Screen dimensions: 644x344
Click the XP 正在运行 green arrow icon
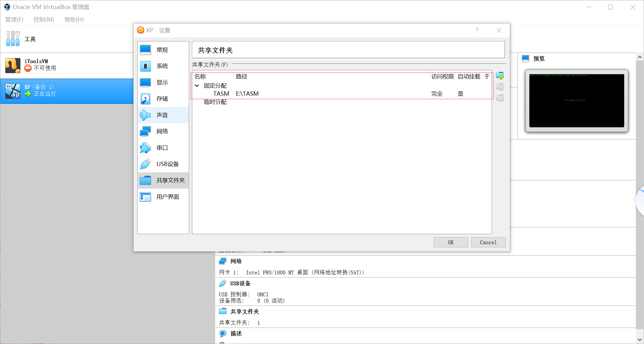28,94
